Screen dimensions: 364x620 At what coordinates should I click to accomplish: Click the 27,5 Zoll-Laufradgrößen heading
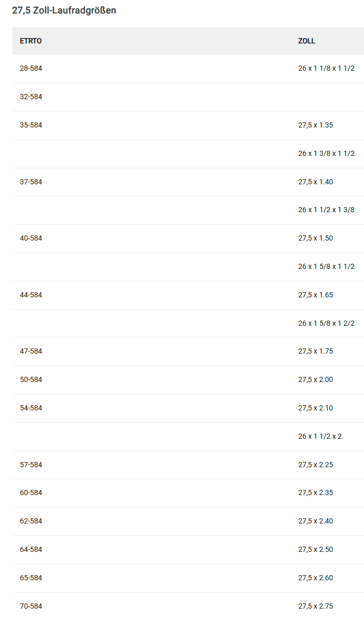click(64, 10)
